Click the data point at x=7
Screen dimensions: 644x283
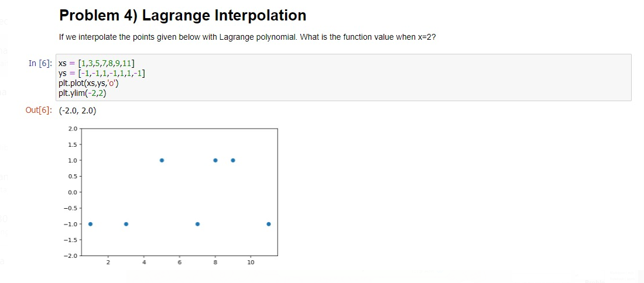coord(197,224)
